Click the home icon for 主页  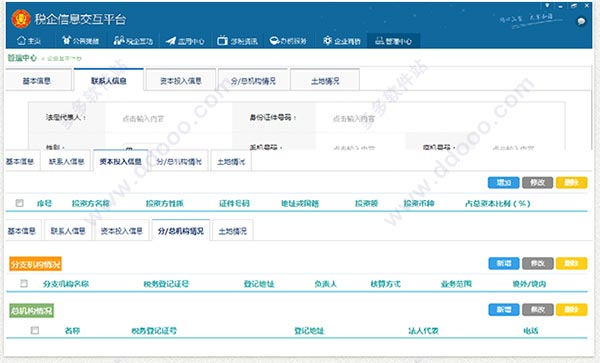click(x=22, y=40)
